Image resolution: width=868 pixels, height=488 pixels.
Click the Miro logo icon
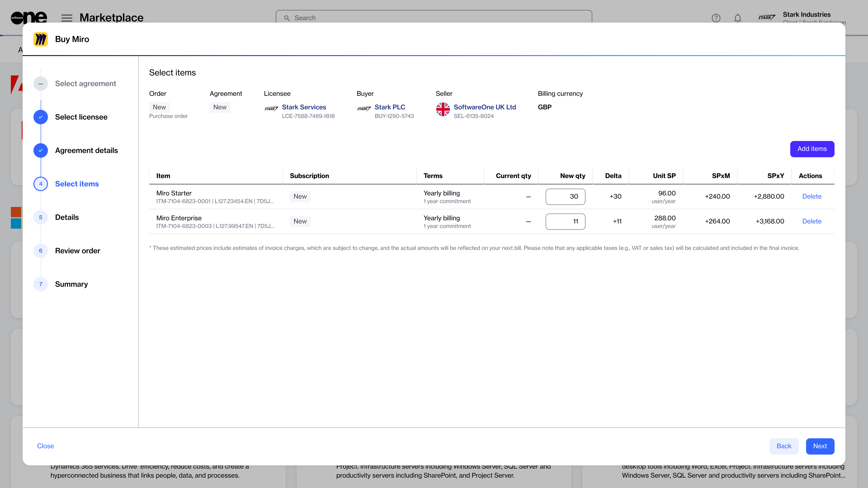tap(41, 39)
